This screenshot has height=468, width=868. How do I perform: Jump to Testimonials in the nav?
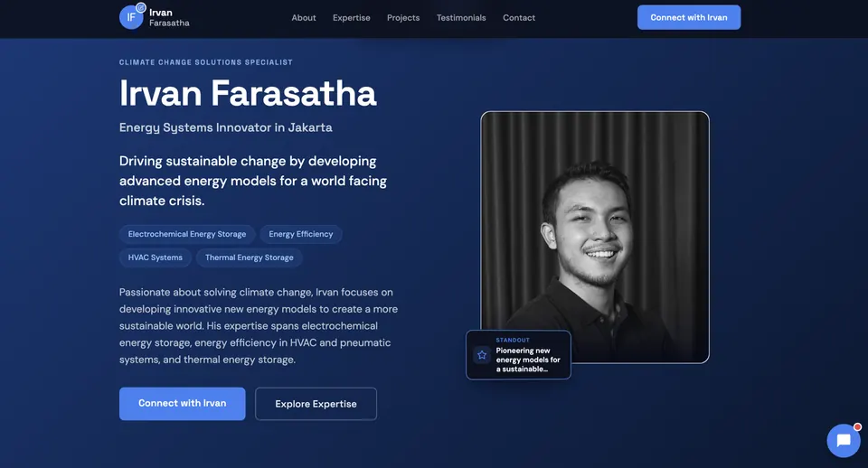pyautogui.click(x=461, y=18)
